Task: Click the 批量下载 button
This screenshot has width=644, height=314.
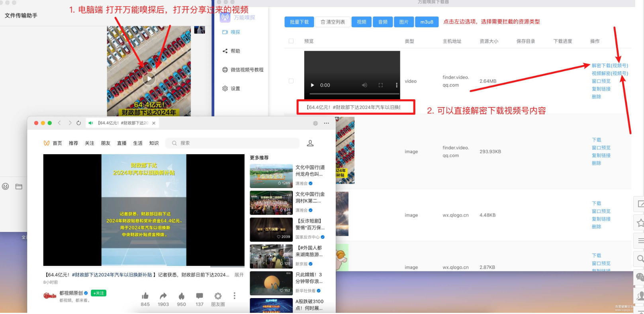Action: (299, 22)
